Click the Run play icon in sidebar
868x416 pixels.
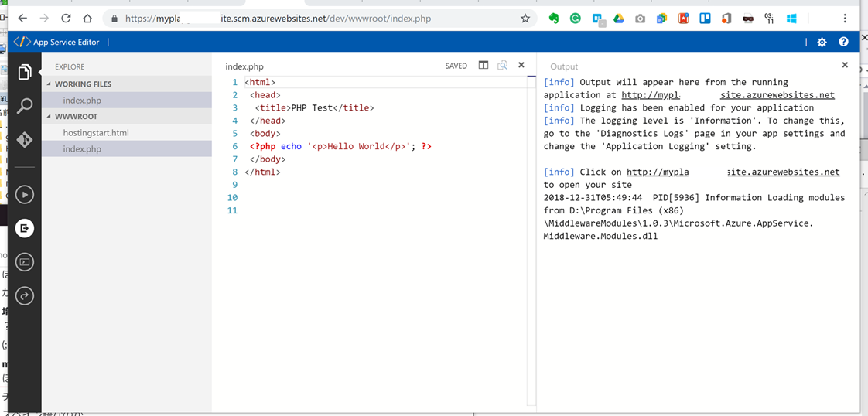click(x=24, y=195)
